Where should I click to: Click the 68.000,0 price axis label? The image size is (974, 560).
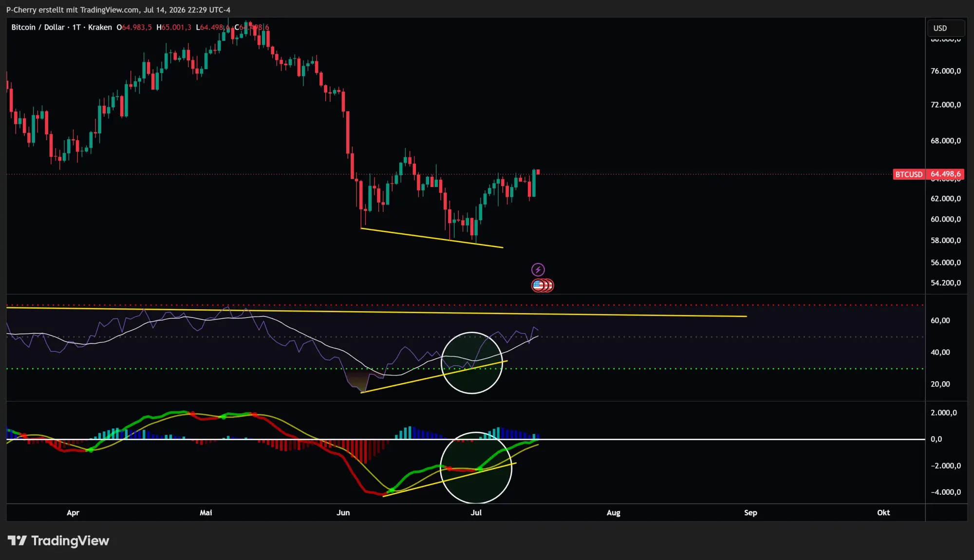[x=946, y=141]
